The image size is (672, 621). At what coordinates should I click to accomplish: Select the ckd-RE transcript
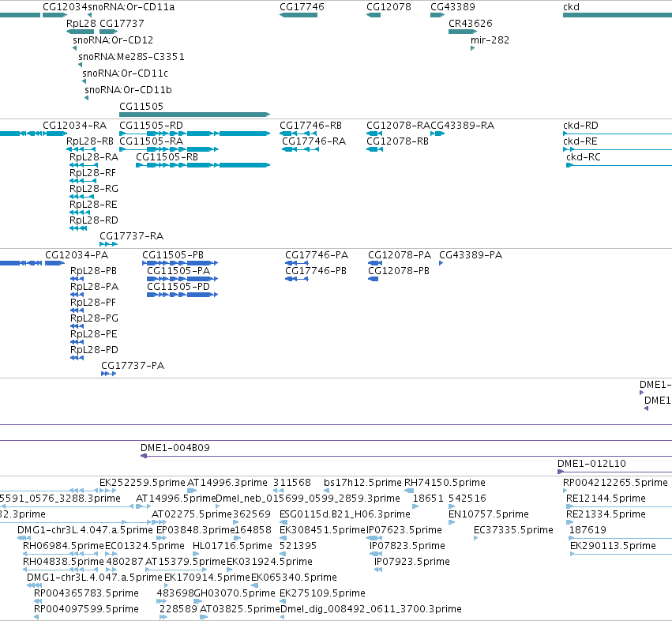[x=618, y=149]
